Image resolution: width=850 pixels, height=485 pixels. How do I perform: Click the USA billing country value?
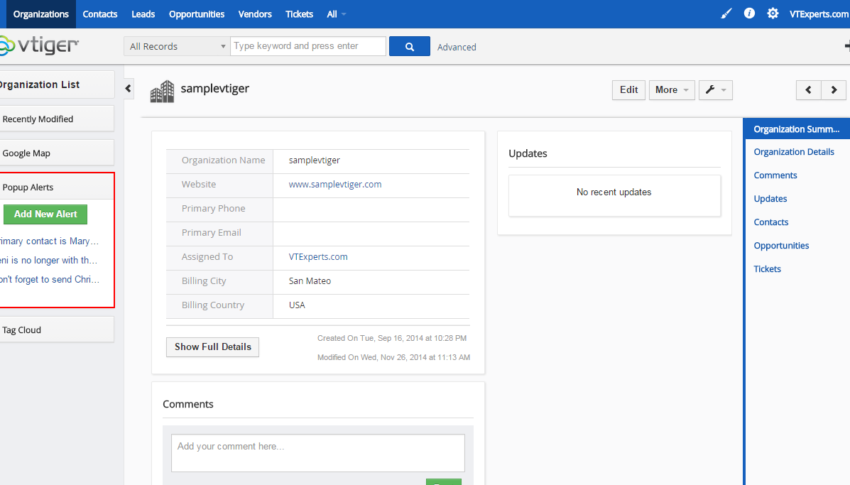point(297,305)
